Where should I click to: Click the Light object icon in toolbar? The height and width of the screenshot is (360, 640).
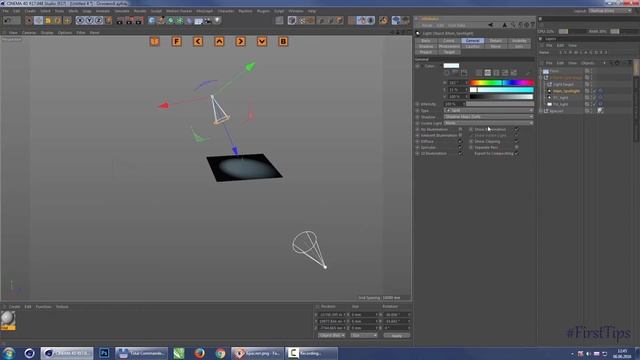[x=217, y=20]
